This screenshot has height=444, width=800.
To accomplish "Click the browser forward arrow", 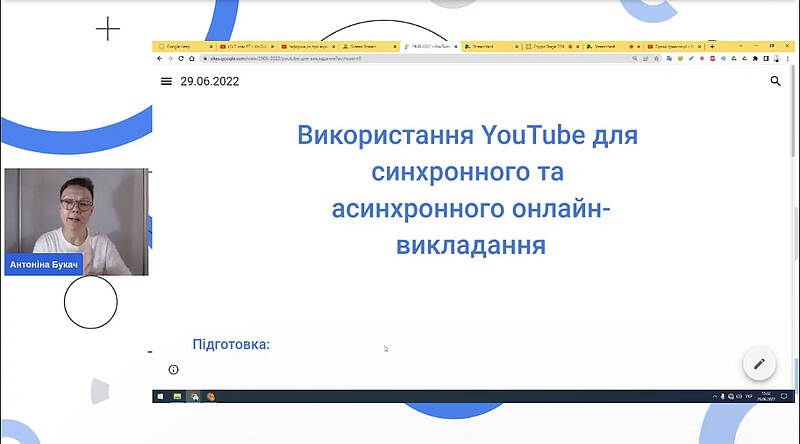I will click(x=170, y=59).
